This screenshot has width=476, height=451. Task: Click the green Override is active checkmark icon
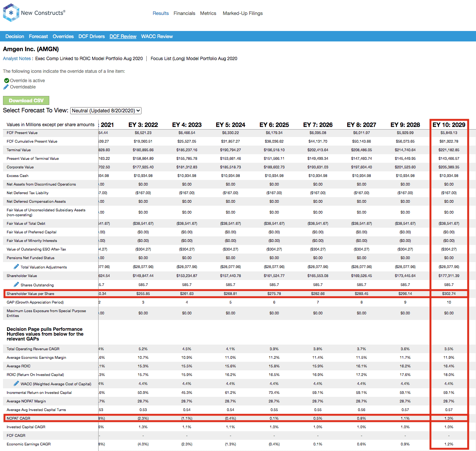[x=6, y=81]
